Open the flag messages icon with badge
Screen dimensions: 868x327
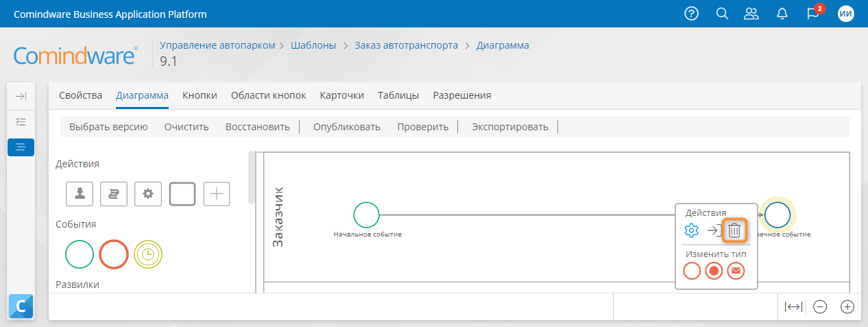(814, 13)
